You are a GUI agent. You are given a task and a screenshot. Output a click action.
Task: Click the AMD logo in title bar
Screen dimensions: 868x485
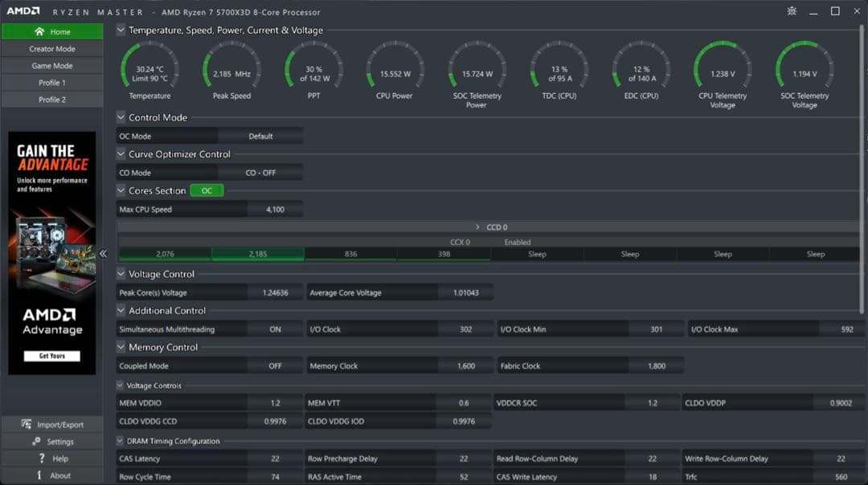click(x=23, y=11)
